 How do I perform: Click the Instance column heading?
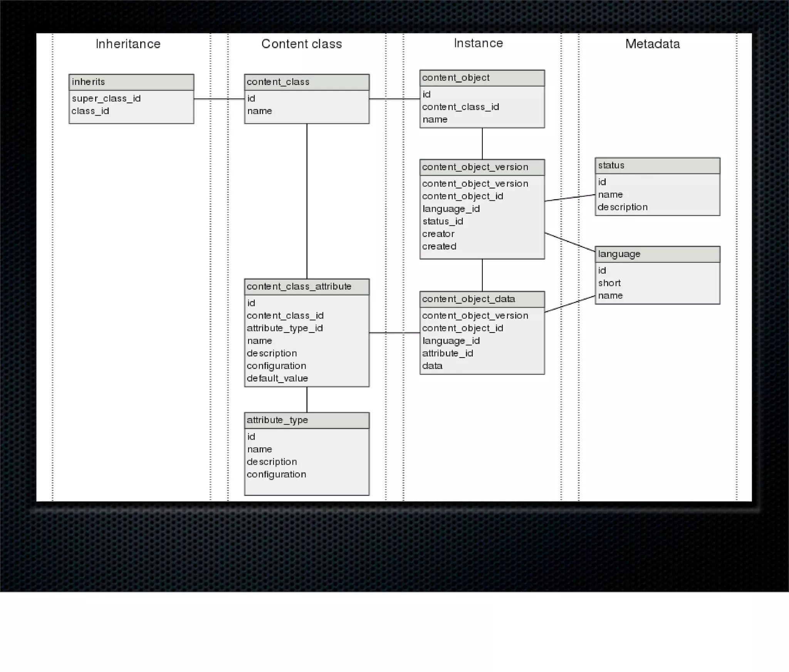pyautogui.click(x=478, y=43)
